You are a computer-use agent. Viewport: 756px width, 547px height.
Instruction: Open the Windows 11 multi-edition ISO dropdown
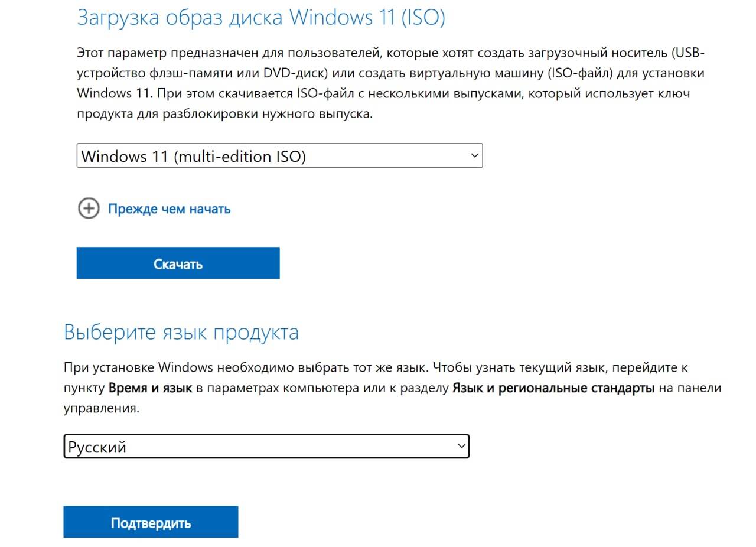[x=279, y=156]
